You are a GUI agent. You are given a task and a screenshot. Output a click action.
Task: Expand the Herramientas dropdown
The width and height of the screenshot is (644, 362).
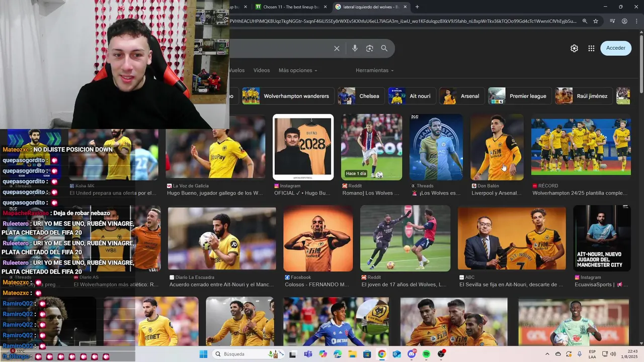(374, 70)
